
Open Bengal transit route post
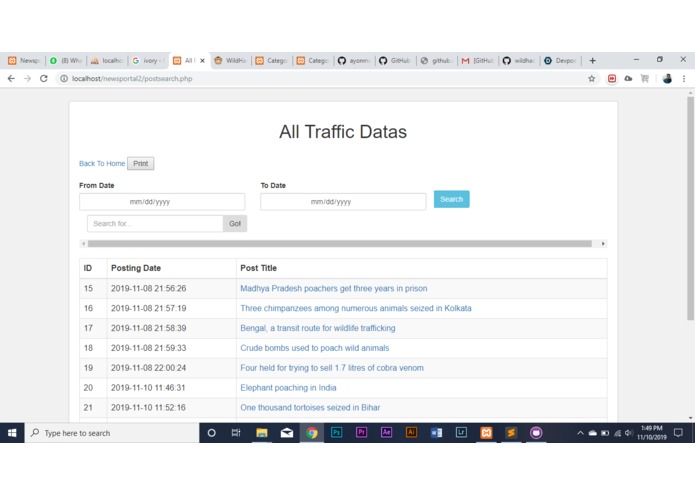318,328
